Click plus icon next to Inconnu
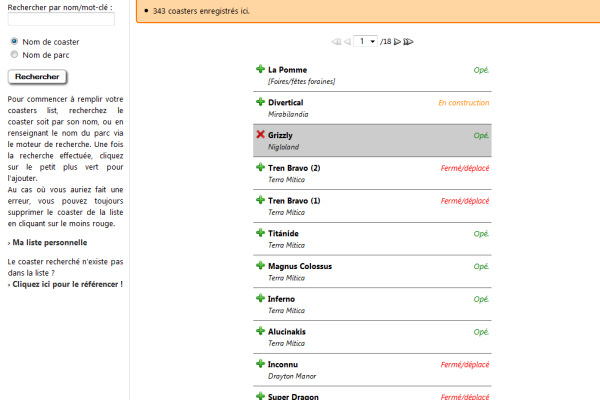The height and width of the screenshot is (400, 600). (x=260, y=364)
